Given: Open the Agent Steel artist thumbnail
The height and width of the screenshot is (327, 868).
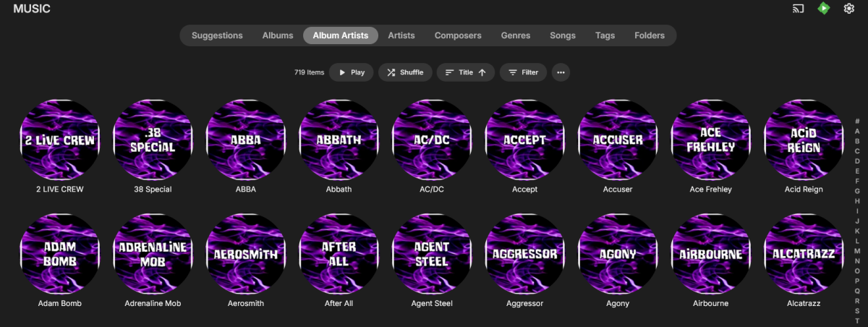Looking at the screenshot, I should pos(432,253).
